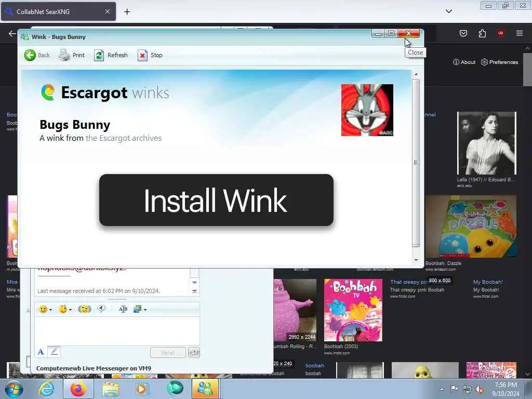This screenshot has width=532, height=399.
Task: Select the CollabNet SearXNG browser tab
Action: 58,11
